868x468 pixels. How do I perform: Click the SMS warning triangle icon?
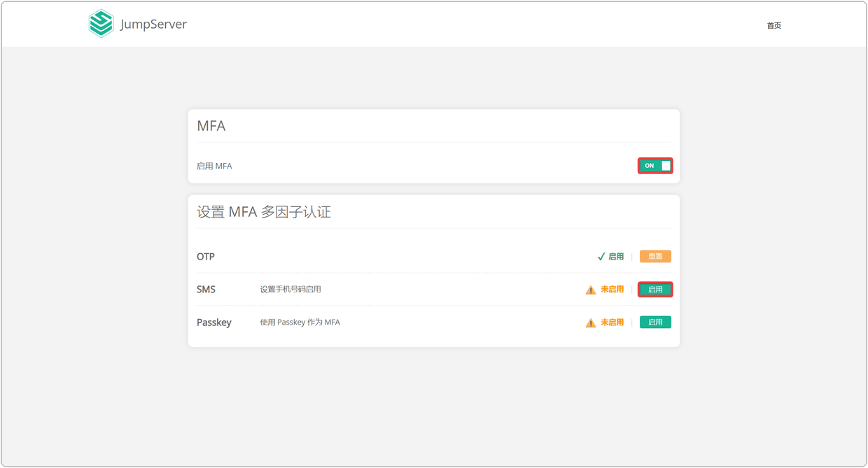tap(591, 290)
